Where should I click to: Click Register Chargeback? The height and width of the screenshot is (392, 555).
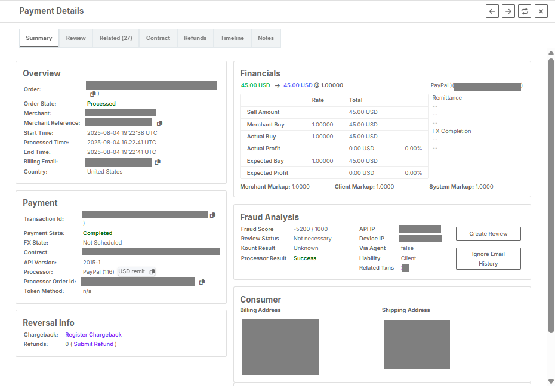click(x=93, y=334)
